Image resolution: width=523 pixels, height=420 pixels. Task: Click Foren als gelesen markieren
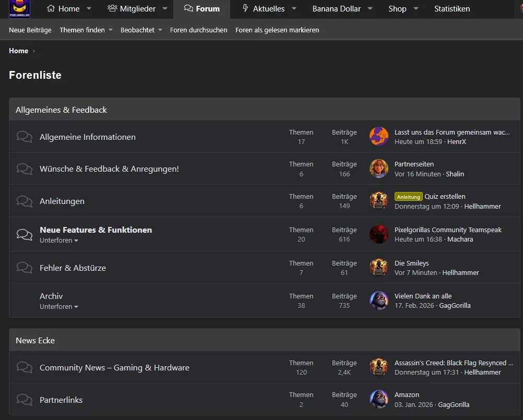point(277,30)
